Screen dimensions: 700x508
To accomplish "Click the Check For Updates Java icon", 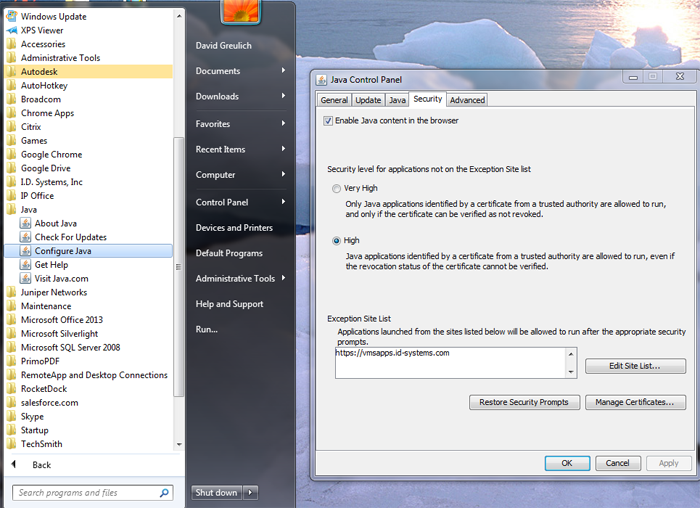I will (x=25, y=237).
